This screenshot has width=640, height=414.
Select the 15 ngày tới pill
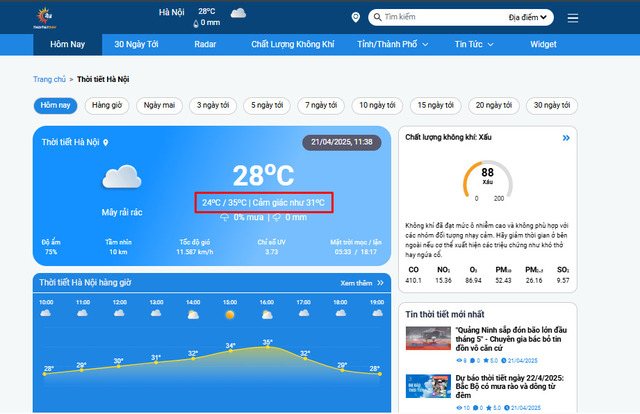[x=436, y=105]
